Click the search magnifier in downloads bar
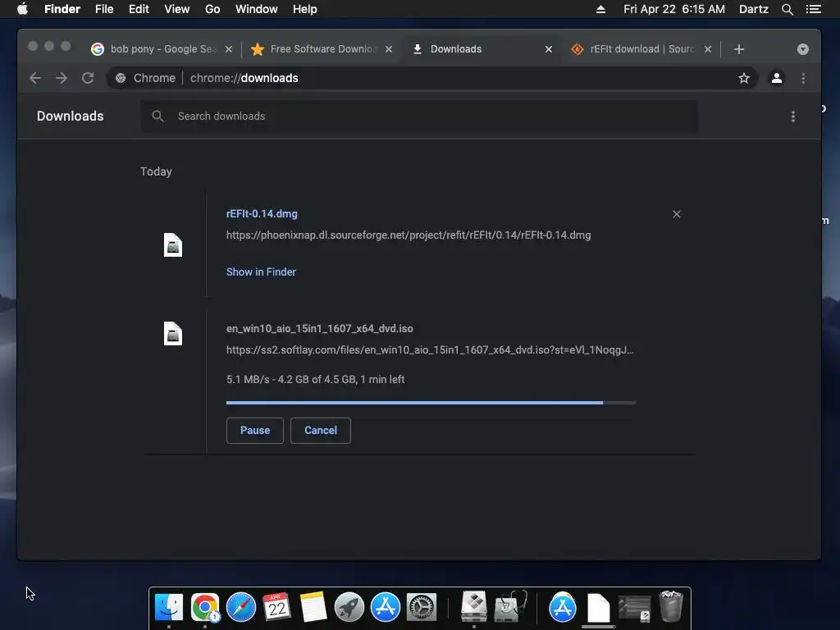The height and width of the screenshot is (630, 840). click(157, 116)
